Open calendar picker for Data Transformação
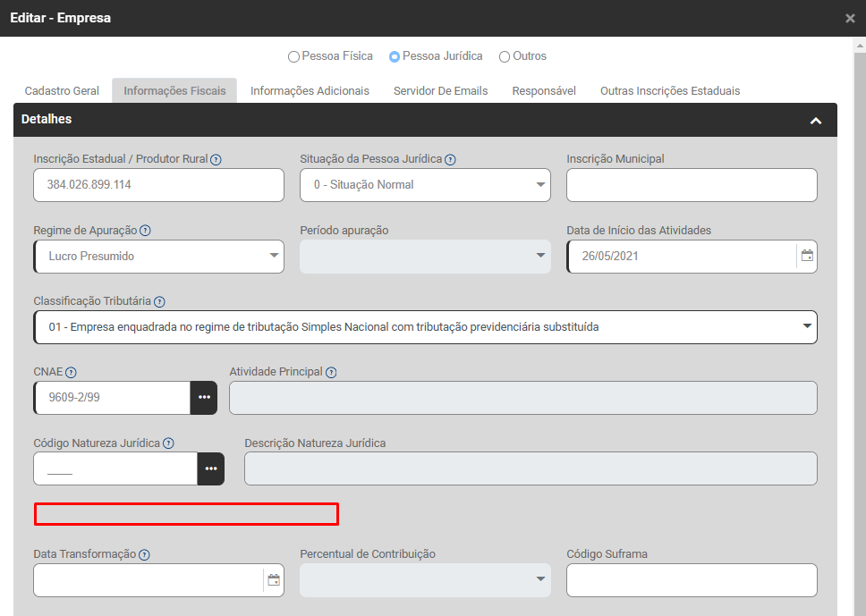Image resolution: width=866 pixels, height=616 pixels. (274, 580)
